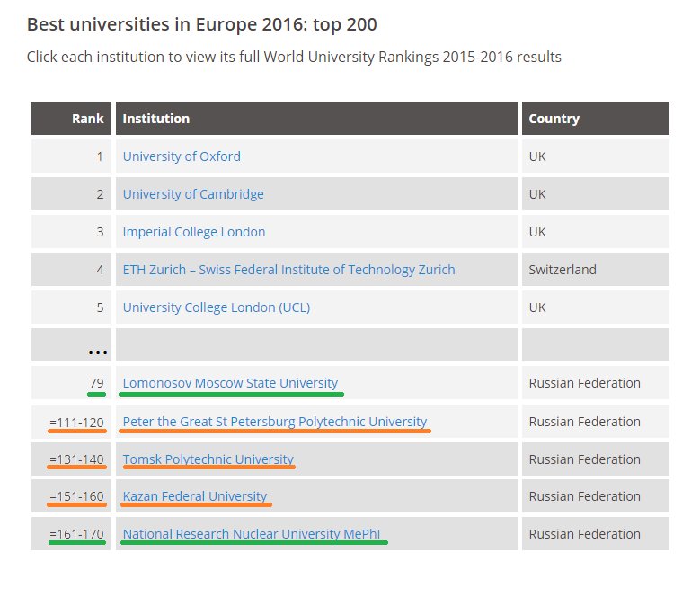This screenshot has width=700, height=597.
Task: Select the Rank column header
Action: (71, 119)
